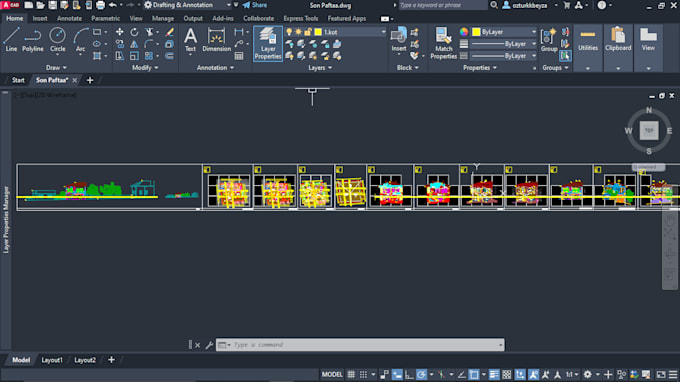680x382 pixels.
Task: Select the Line drawing tool
Action: tap(11, 40)
